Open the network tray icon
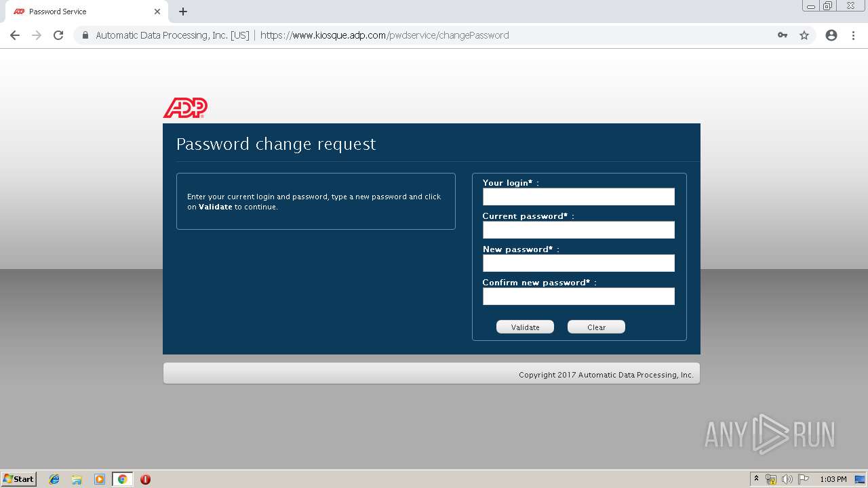Screen dimensions: 868x488 tap(771, 479)
